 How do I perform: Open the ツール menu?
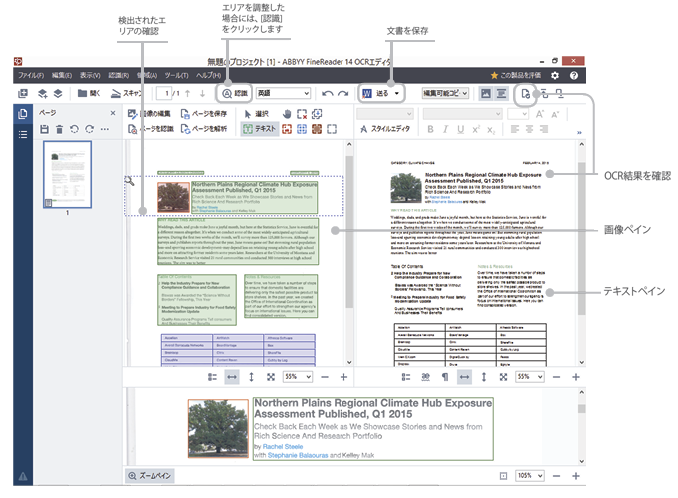coord(176,75)
